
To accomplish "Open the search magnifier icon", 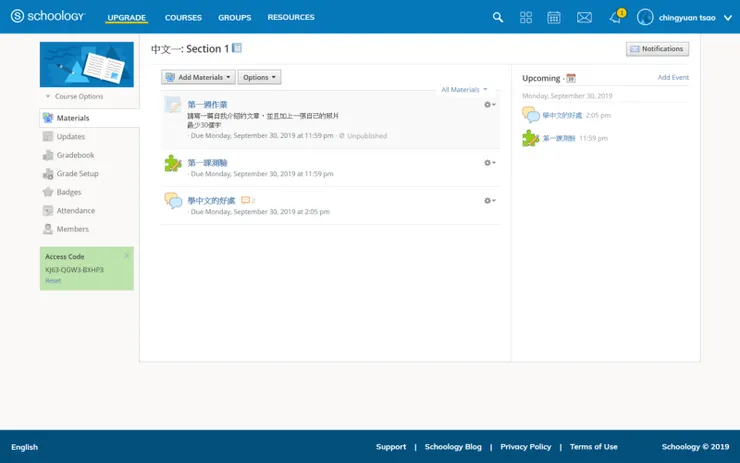I will click(498, 17).
